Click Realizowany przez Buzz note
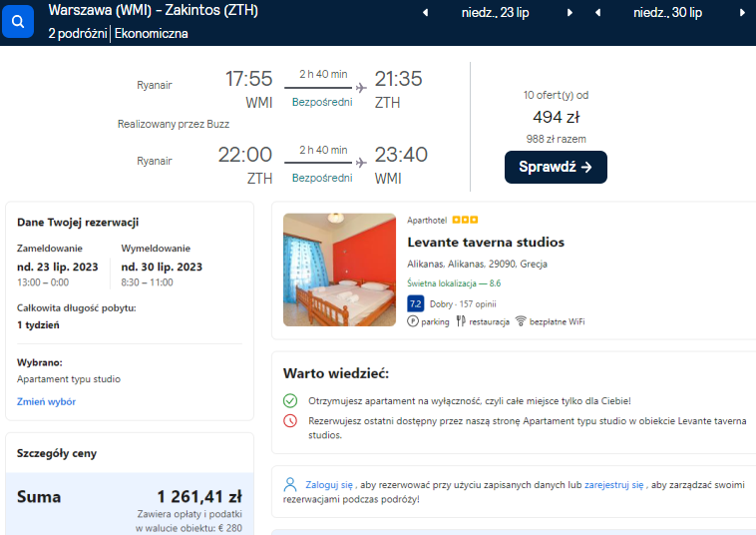Viewport: 756px width, 535px height. (174, 124)
